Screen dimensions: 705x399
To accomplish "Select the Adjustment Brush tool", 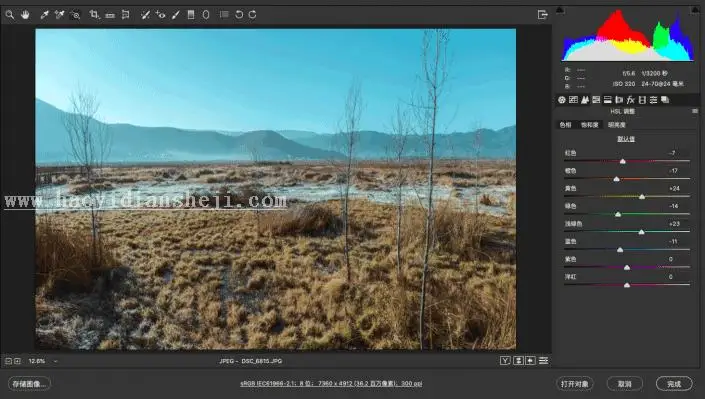I will (176, 15).
